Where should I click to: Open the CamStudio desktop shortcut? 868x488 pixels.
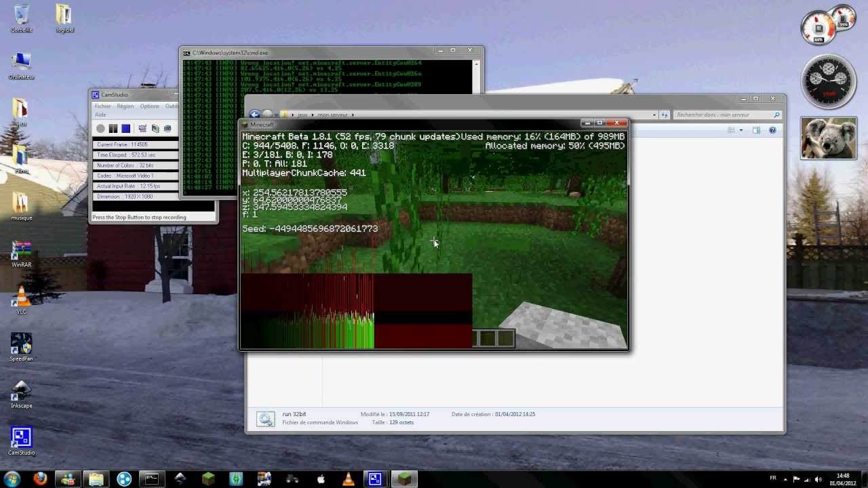pyautogui.click(x=21, y=441)
